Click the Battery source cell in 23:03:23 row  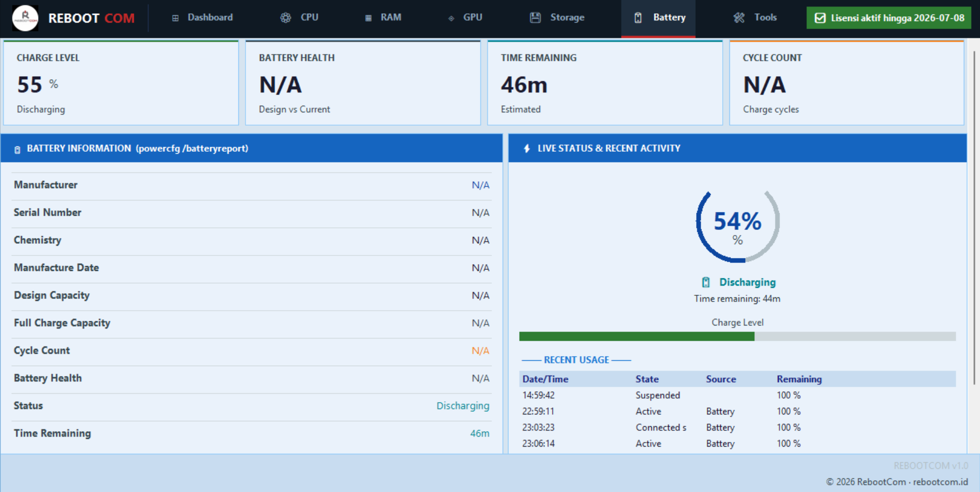tap(720, 428)
